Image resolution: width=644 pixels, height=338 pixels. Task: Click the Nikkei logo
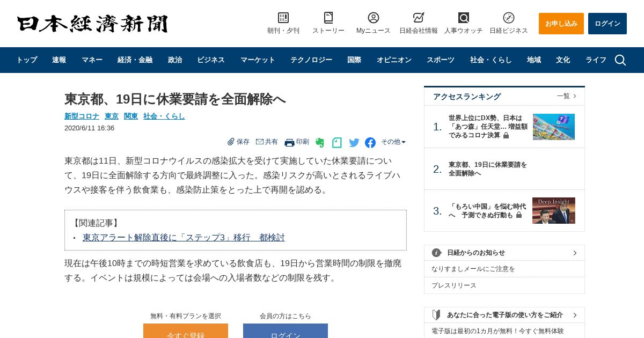point(92,24)
